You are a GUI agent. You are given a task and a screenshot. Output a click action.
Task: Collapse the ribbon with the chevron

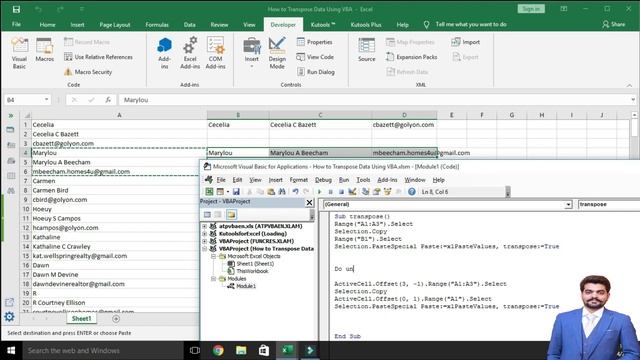[629, 85]
